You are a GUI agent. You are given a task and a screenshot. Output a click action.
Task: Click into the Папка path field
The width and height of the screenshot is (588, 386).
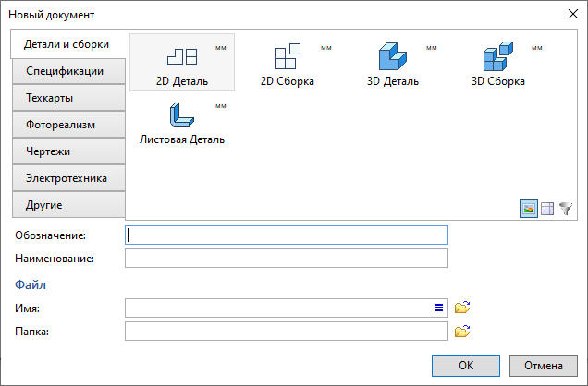(286, 331)
